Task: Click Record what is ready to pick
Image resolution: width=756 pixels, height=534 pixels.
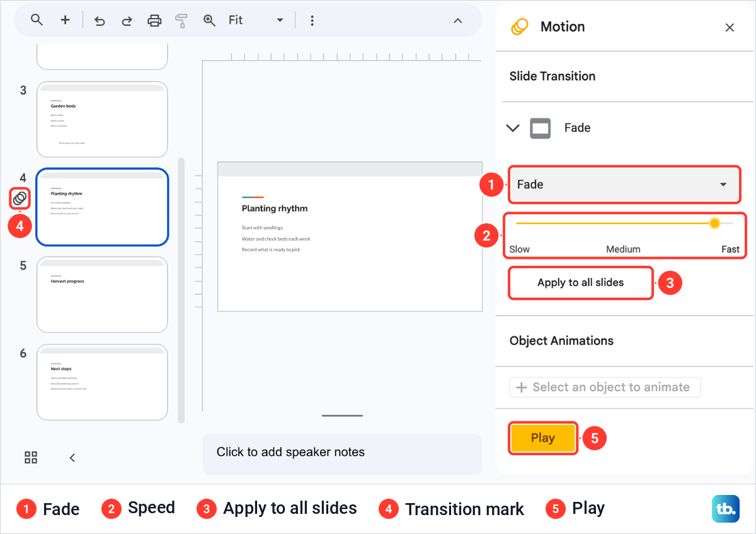Action: (x=271, y=250)
